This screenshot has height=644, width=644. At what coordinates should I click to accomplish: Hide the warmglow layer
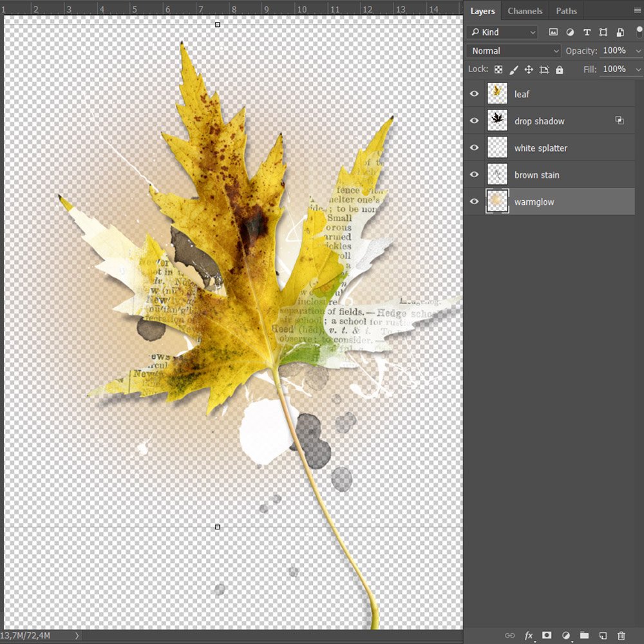pos(475,202)
